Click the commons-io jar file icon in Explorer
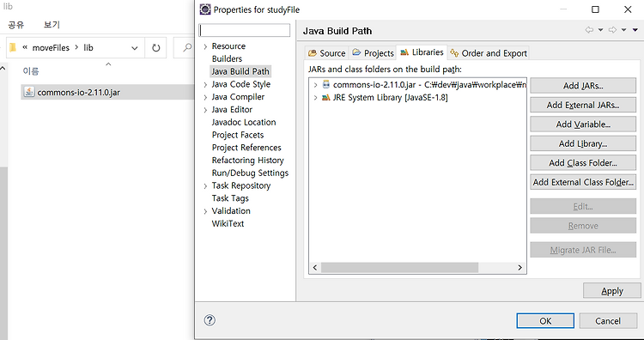Viewport: 644px width, 340px height. click(x=29, y=92)
